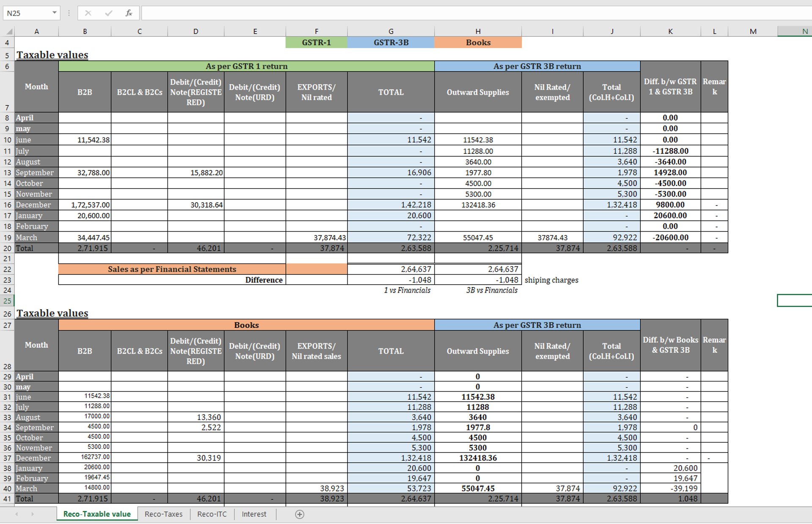The height and width of the screenshot is (524, 812).
Task: Select row 20 header
Action: click(7, 248)
